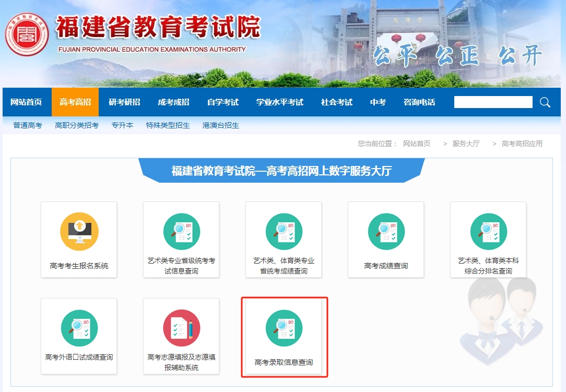566x392 pixels.
Task: Click 高考外语口试成绩查询 label text
Action: click(x=79, y=357)
